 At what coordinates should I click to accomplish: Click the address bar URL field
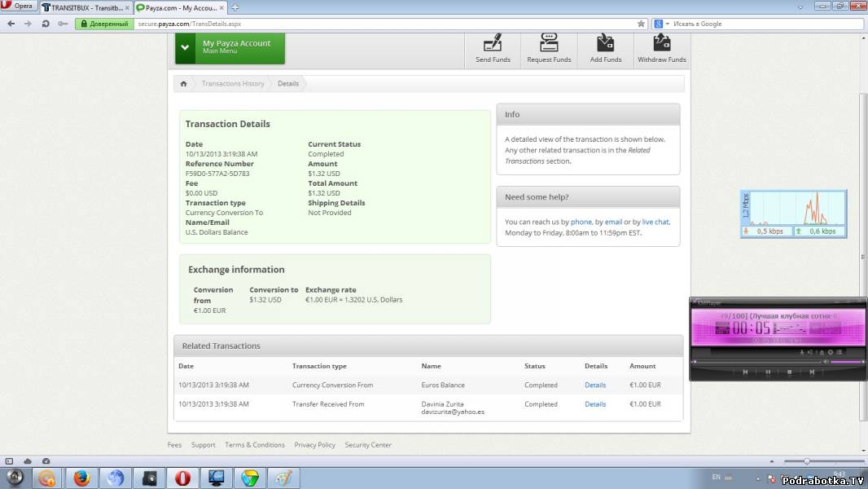[383, 24]
